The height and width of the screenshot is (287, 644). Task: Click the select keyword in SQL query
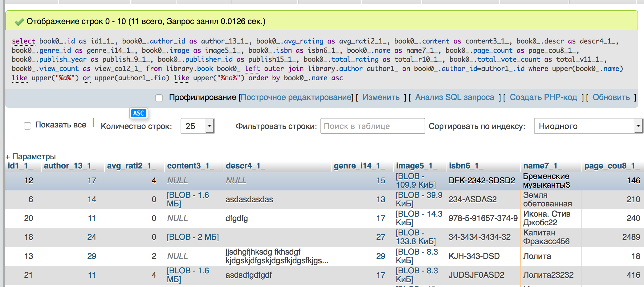(24, 41)
